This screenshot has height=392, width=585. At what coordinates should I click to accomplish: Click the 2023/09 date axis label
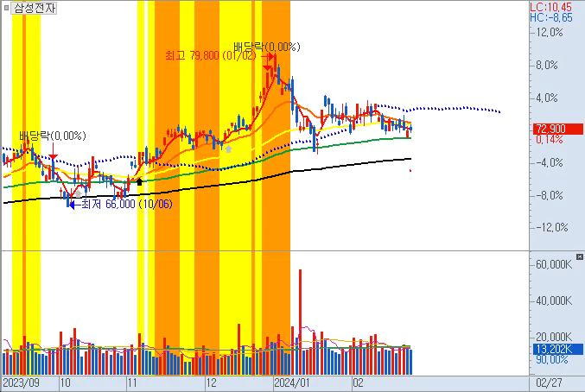click(21, 383)
